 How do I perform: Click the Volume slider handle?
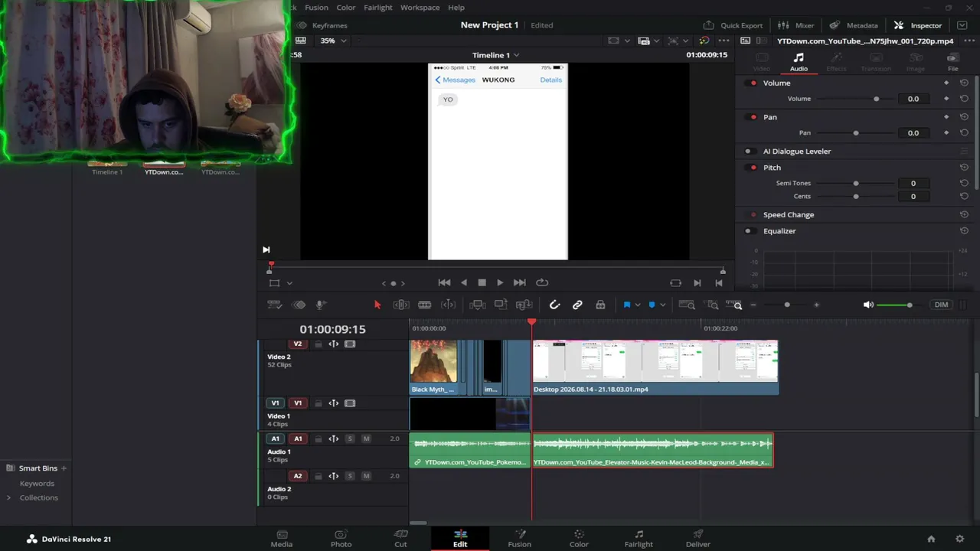[x=877, y=99]
